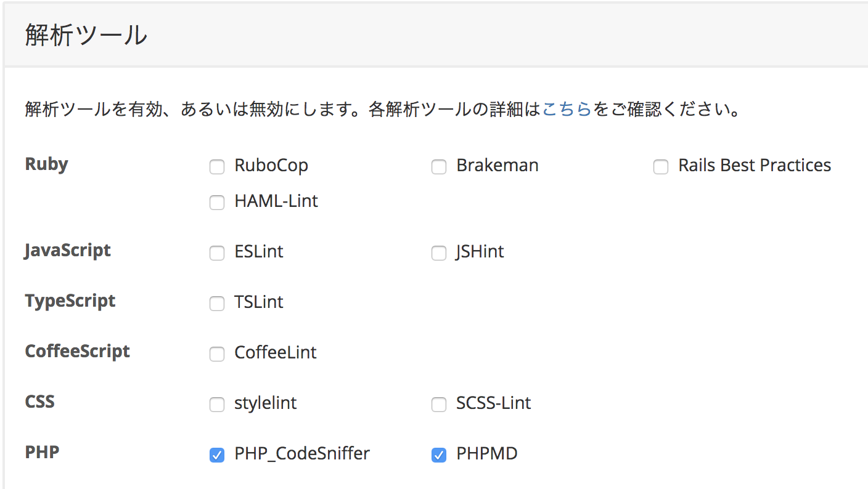868x489 pixels.
Task: Click the CSS category label
Action: pyautogui.click(x=40, y=402)
